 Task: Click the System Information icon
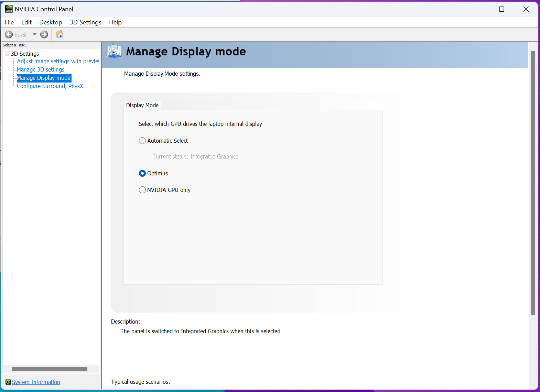tap(8, 382)
